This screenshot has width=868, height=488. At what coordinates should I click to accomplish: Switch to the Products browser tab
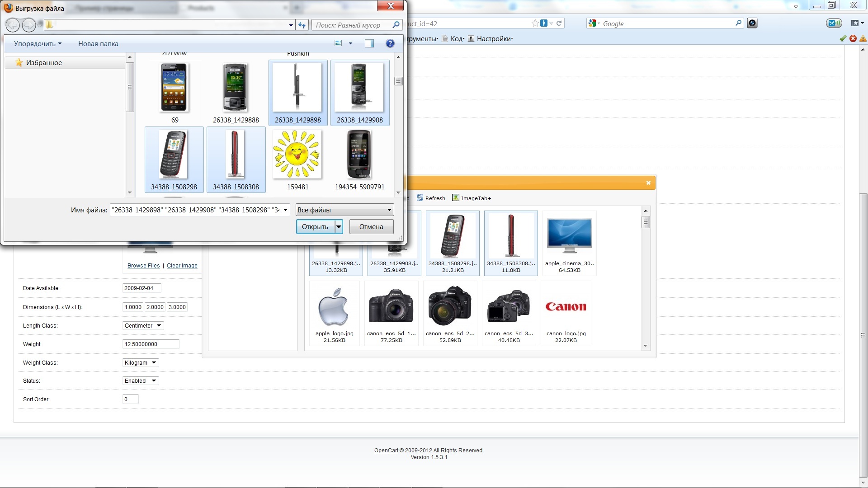(x=202, y=8)
